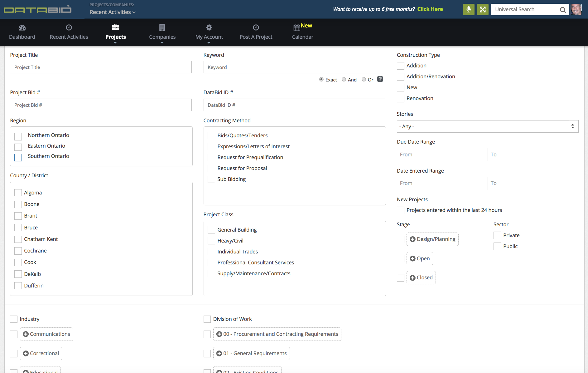Screen dimensions: 588x373
Task: Enable the Sub Bidding contracting method
Action: (211, 179)
